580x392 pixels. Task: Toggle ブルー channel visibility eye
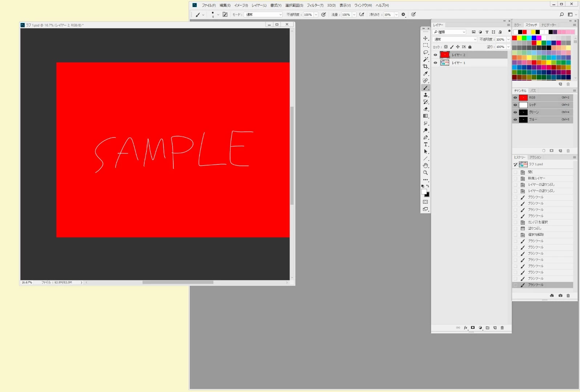click(x=515, y=119)
